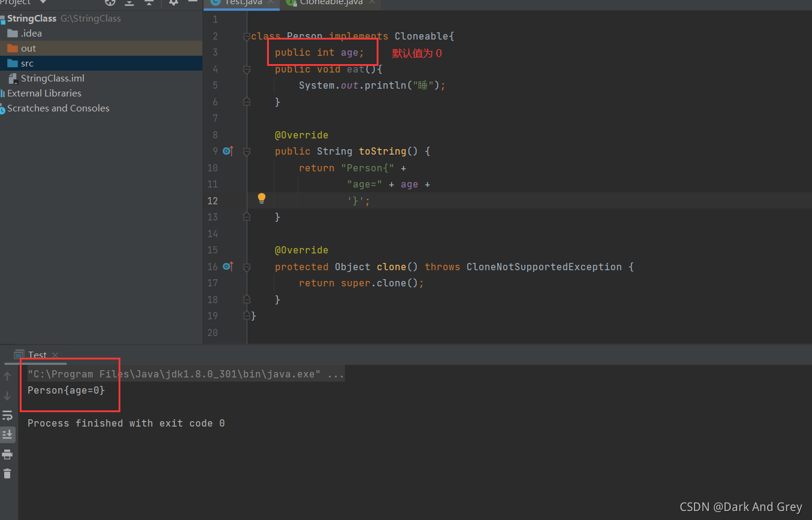
Task: Fold the clone method at line 16
Action: [246, 267]
